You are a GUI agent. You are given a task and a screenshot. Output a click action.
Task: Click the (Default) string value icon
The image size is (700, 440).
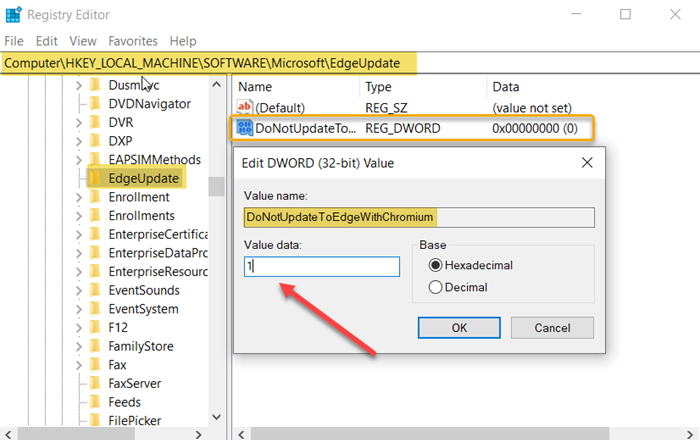[244, 107]
